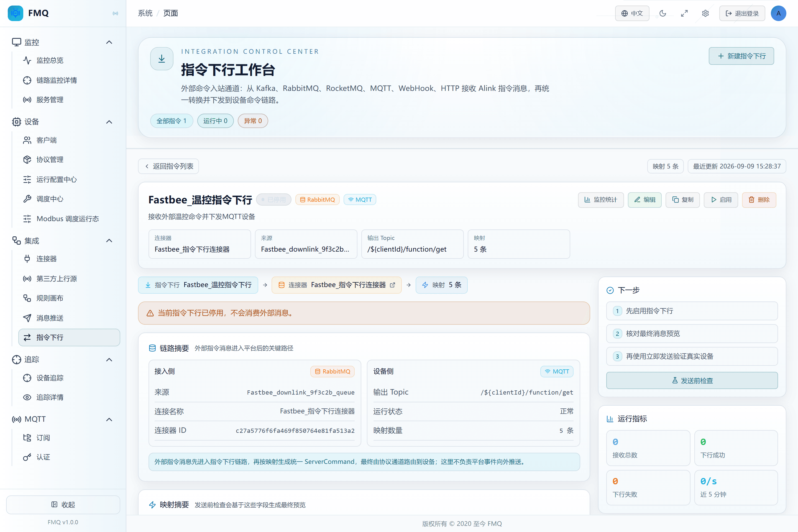The height and width of the screenshot is (532, 798).
Task: Open the user avatar A
Action: [778, 13]
